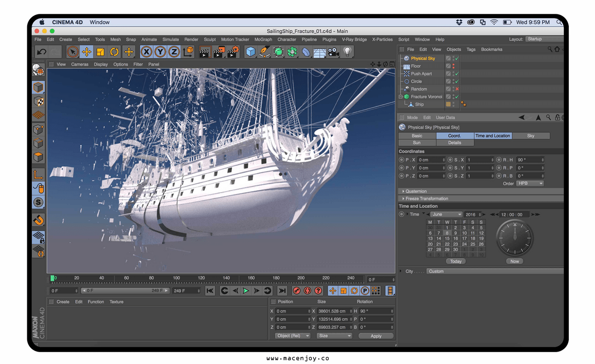Enable the Axis mode L-shaped icon
595x364 pixels.
pyautogui.click(x=38, y=174)
